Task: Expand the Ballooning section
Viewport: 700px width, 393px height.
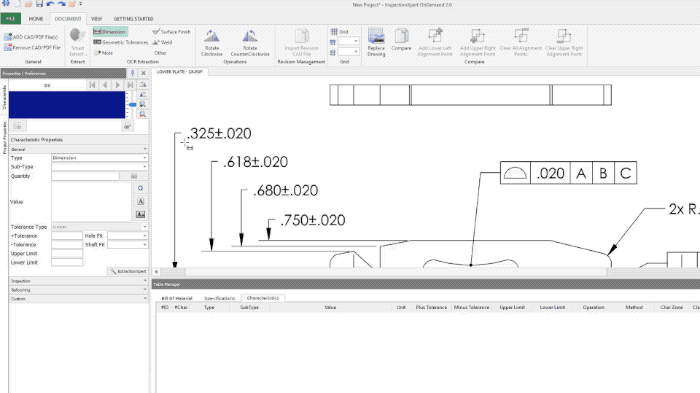Action: [79, 290]
